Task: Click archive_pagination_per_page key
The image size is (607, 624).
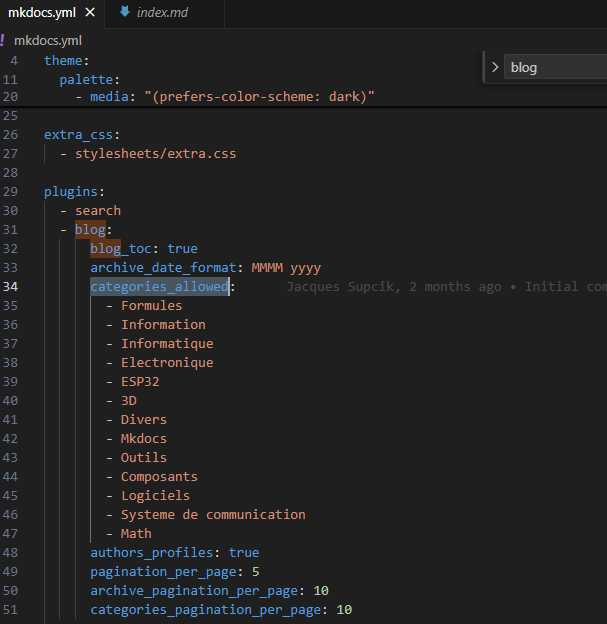Action: (194, 591)
